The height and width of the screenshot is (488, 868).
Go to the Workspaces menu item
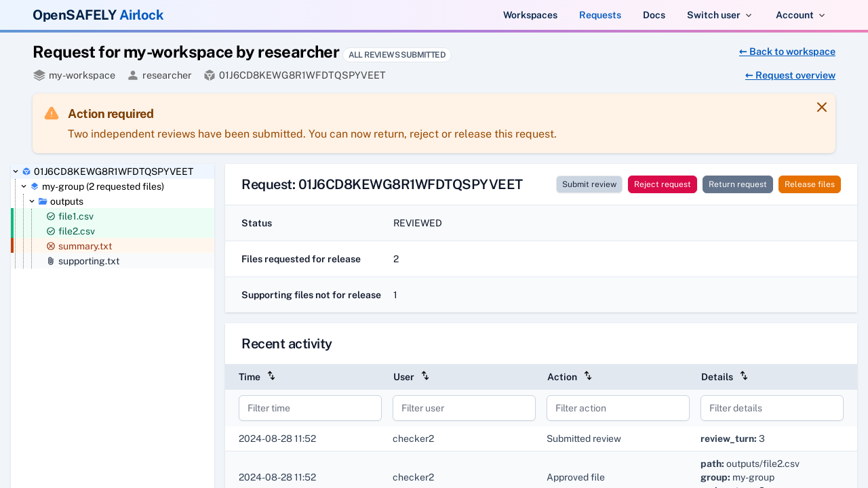[530, 15]
